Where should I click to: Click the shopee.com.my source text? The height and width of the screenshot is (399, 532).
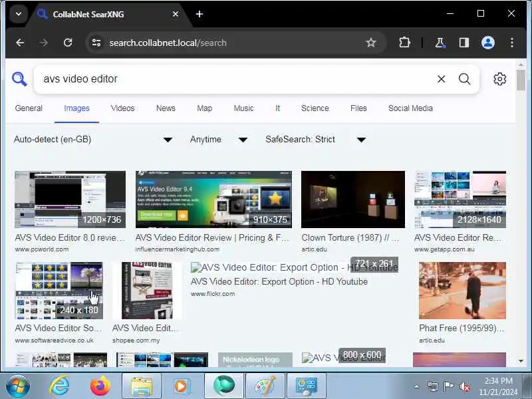click(136, 340)
